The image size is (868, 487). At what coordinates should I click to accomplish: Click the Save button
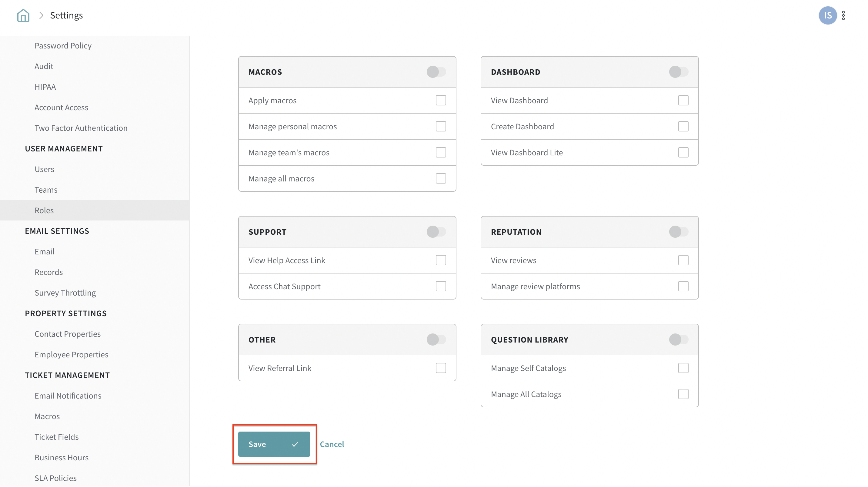point(274,444)
